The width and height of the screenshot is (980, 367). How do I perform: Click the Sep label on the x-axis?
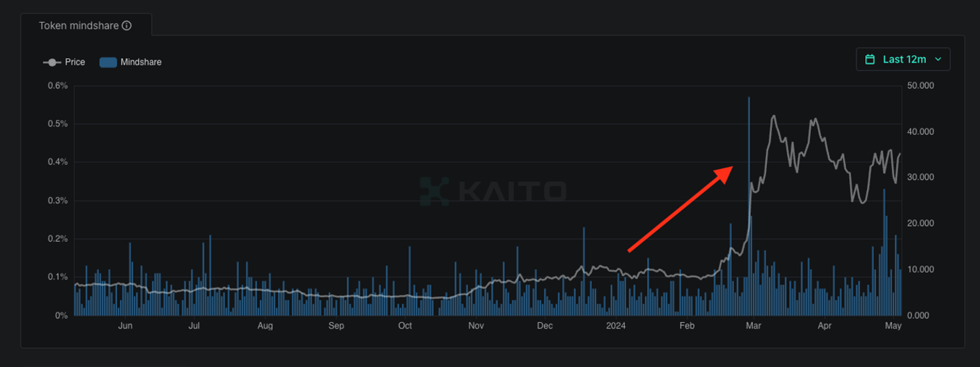[x=336, y=326]
